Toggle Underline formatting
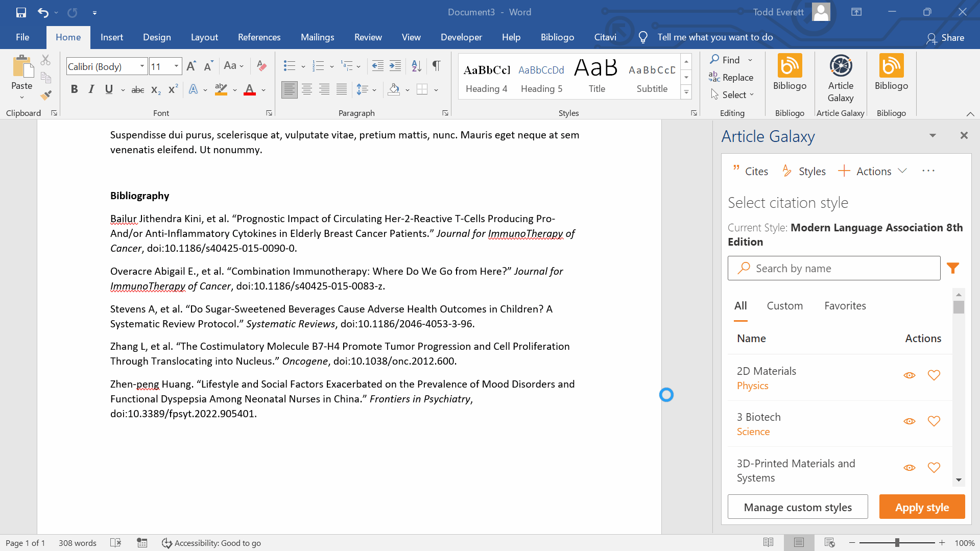 pyautogui.click(x=109, y=90)
